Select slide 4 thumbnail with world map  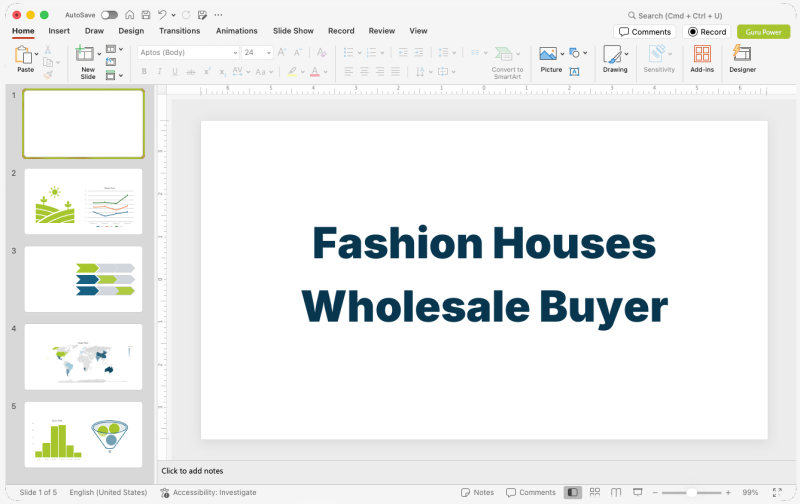[83, 357]
